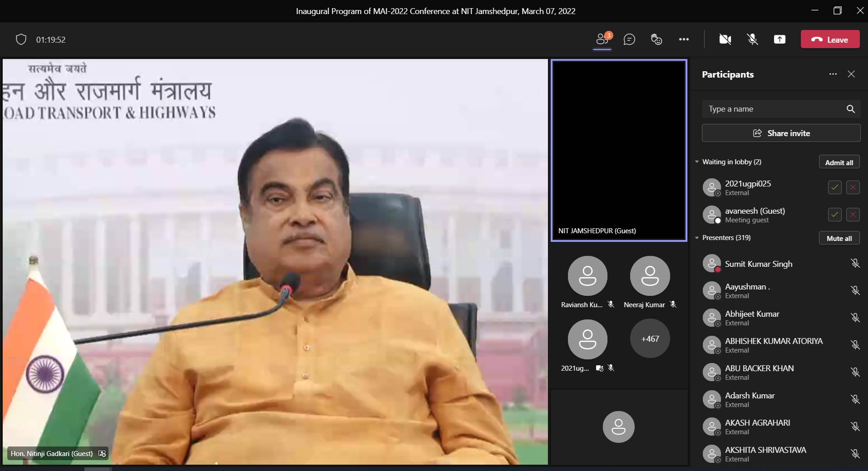Click AKASH AGRAHARI's muted mic icon
Screen dimensions: 868x471
point(855,427)
